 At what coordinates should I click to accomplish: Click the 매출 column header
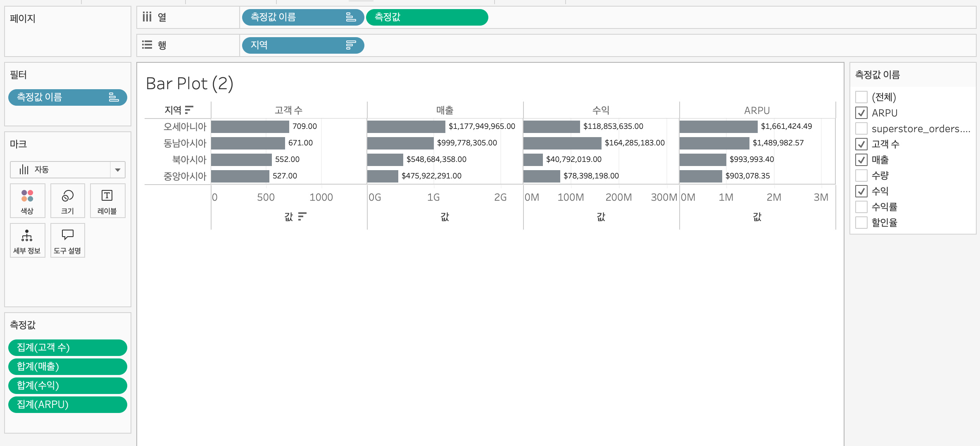[x=445, y=110]
